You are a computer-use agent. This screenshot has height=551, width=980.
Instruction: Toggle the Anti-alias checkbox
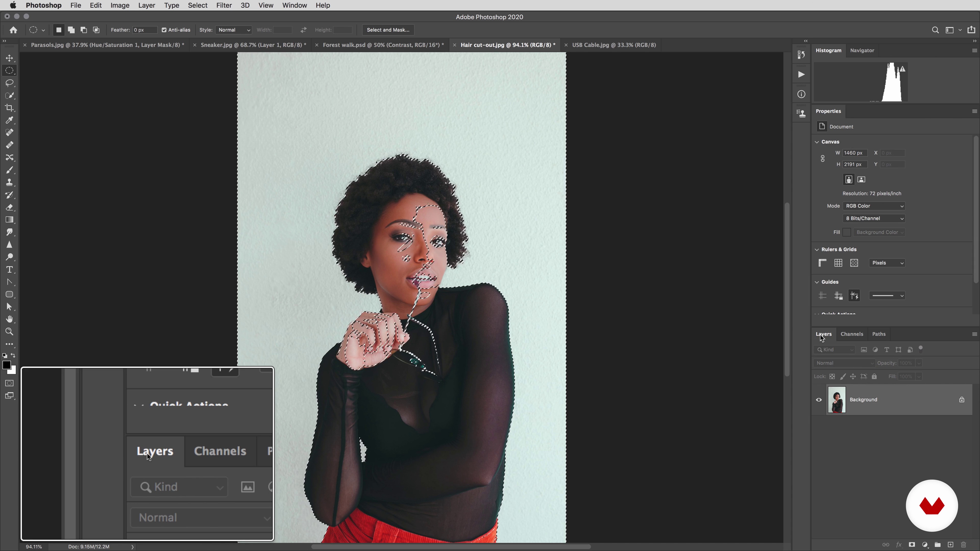point(164,30)
